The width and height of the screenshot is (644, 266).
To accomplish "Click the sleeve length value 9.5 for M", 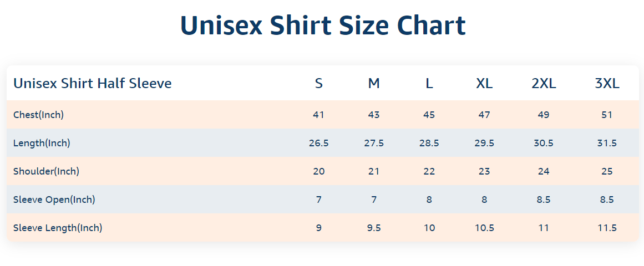I will (374, 228).
